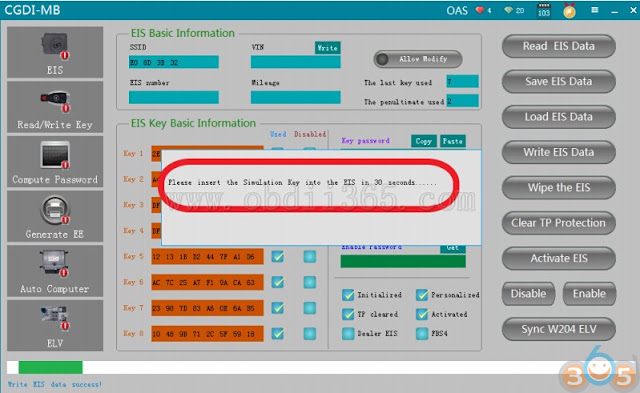Click the calendar 103 icon

pos(544,10)
